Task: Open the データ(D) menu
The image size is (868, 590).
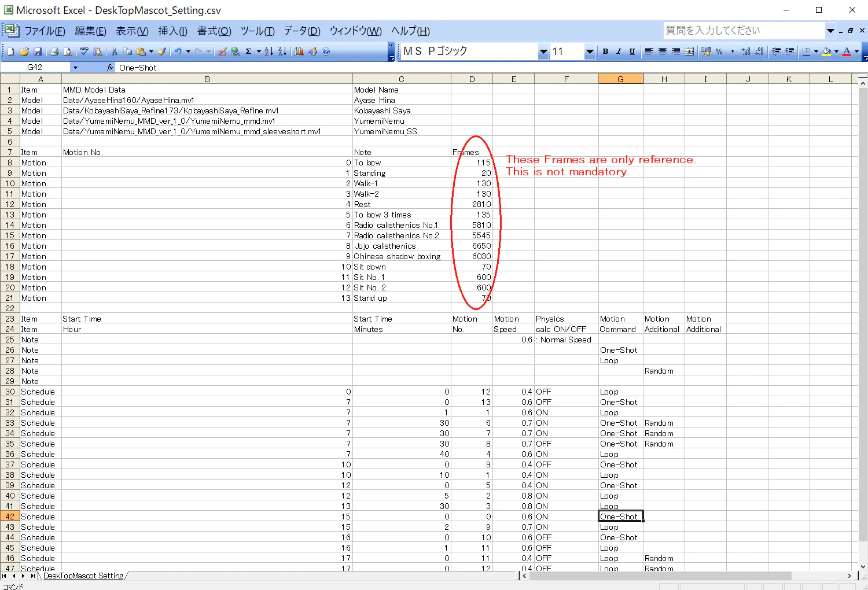Action: [x=302, y=31]
